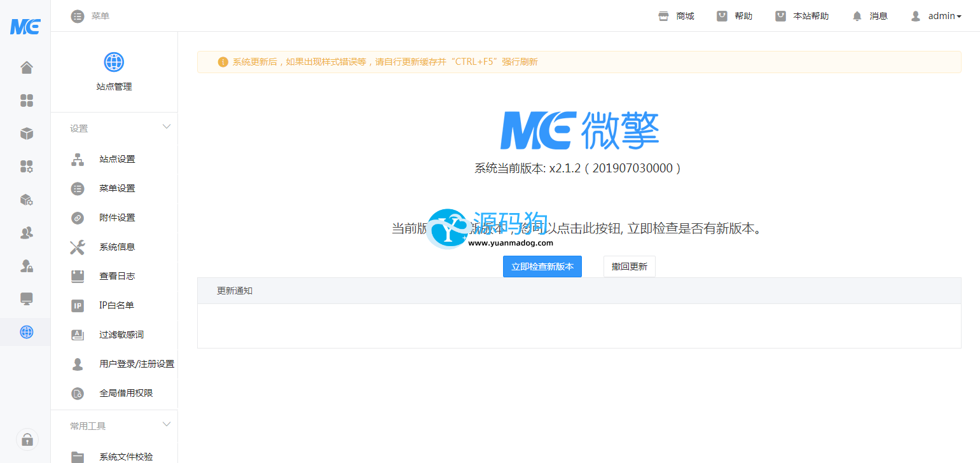The height and width of the screenshot is (463, 980).
Task: Click the menu list icon in the header
Action: [x=78, y=16]
